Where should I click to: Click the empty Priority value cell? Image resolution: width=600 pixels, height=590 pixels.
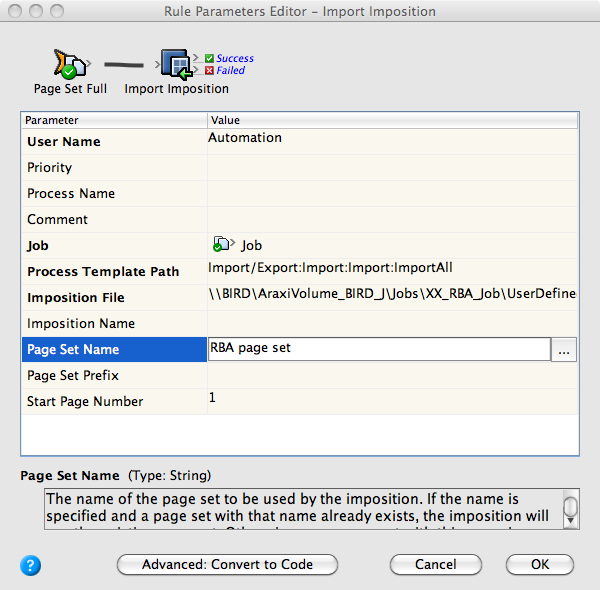point(392,168)
